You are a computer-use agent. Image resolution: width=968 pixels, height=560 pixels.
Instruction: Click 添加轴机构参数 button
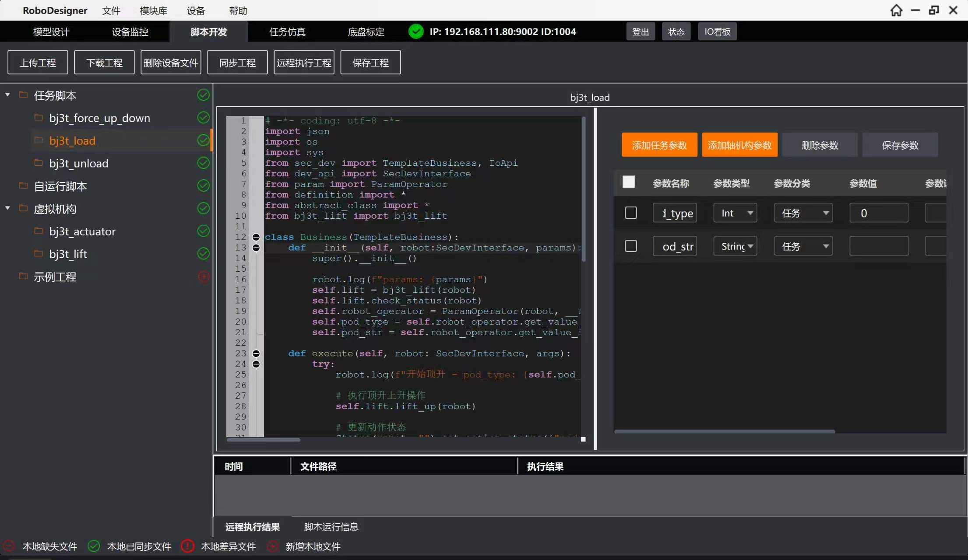pyautogui.click(x=739, y=145)
